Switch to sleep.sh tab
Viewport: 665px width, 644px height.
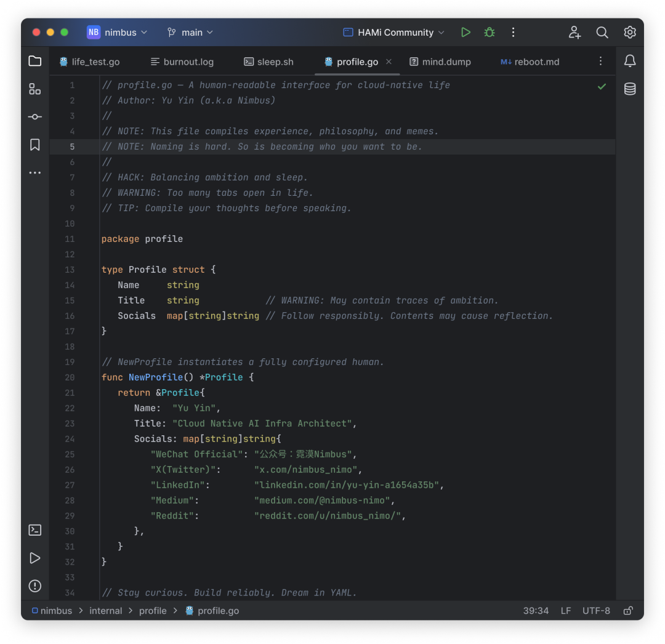coord(268,62)
